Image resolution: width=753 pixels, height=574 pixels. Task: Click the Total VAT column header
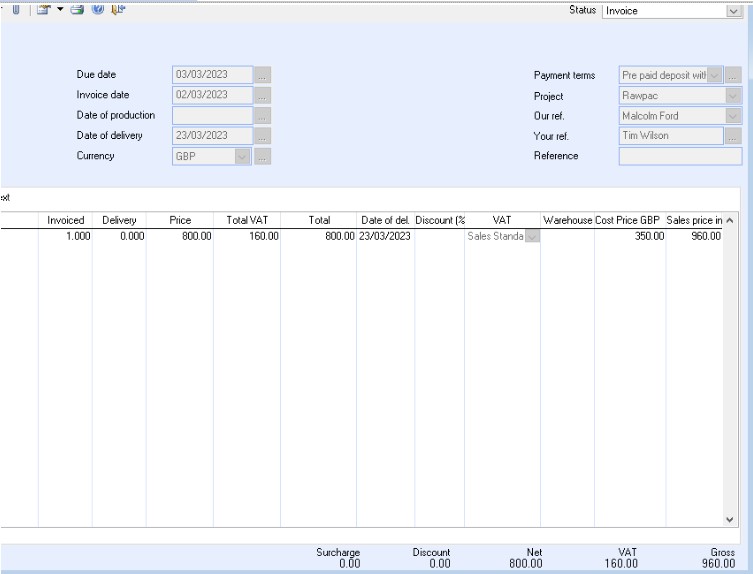click(x=246, y=220)
